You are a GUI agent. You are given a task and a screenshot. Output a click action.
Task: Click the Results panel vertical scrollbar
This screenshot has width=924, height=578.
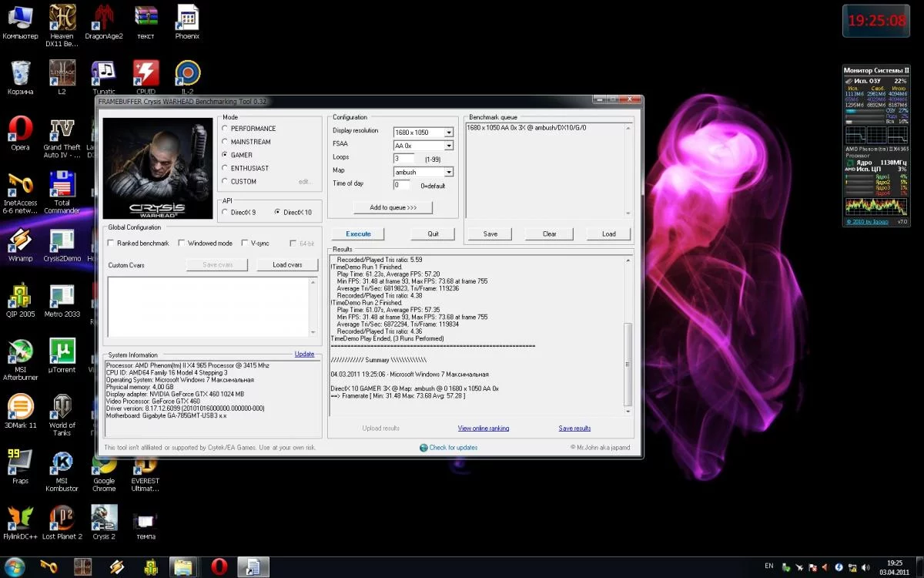[x=628, y=362]
